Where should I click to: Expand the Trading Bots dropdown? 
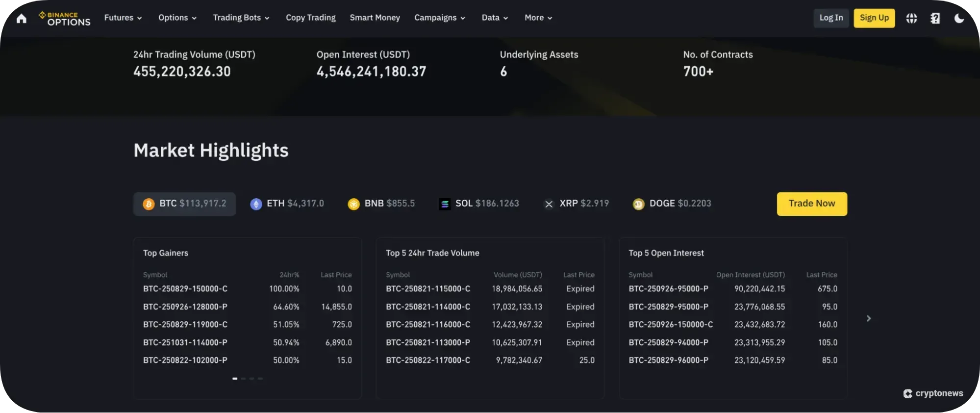click(241, 18)
